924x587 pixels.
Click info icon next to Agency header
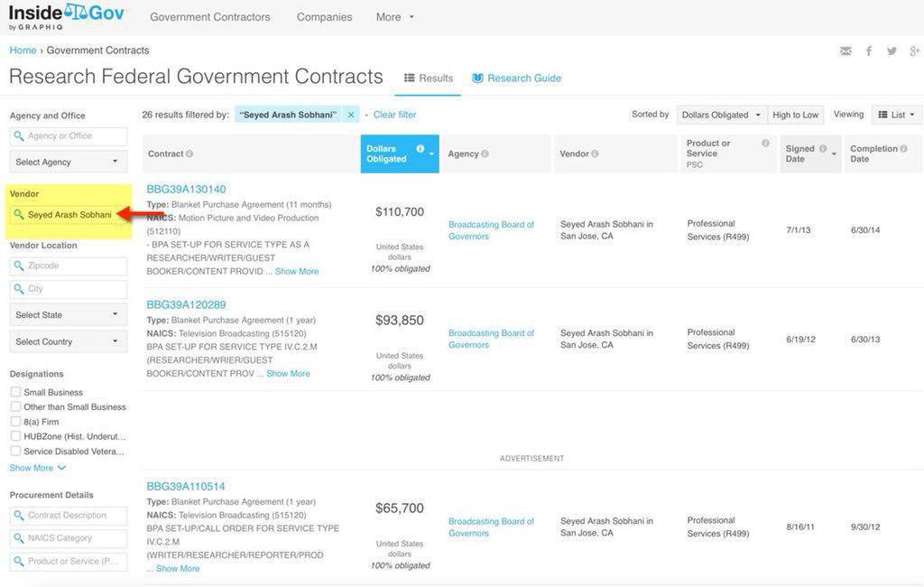click(485, 154)
